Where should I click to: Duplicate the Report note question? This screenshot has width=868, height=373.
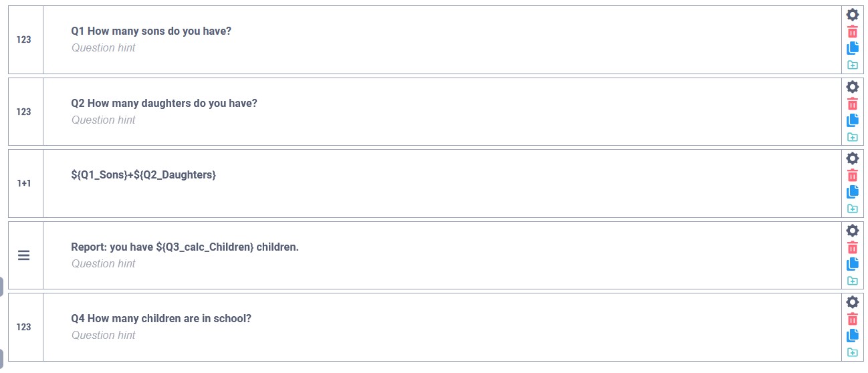coord(852,264)
